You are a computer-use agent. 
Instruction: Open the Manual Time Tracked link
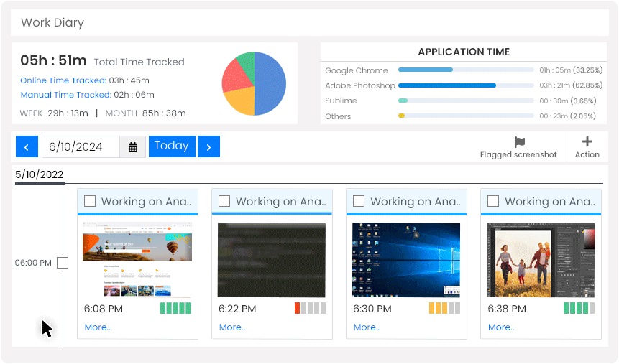pos(65,95)
